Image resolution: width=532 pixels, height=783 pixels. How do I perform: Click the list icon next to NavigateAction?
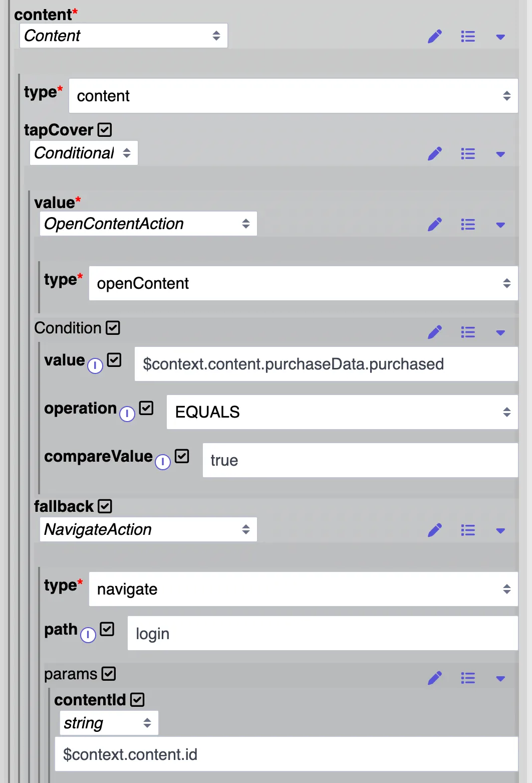(468, 530)
